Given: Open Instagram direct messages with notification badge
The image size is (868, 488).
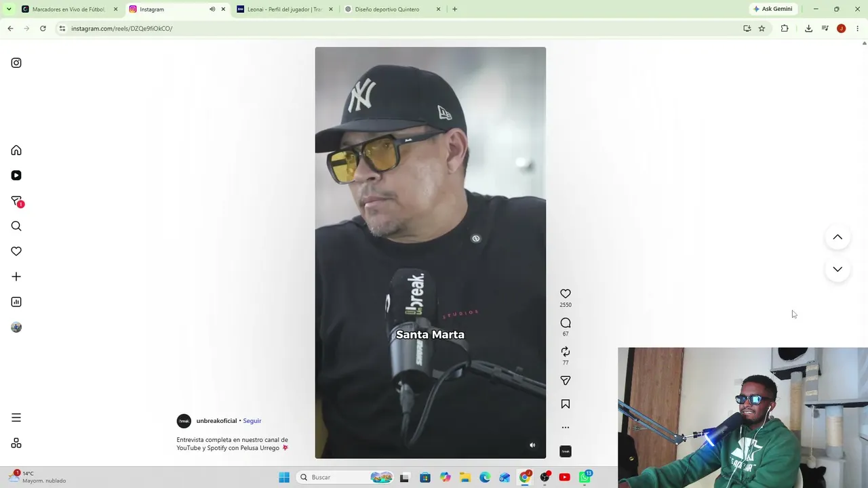Looking at the screenshot, I should [17, 201].
